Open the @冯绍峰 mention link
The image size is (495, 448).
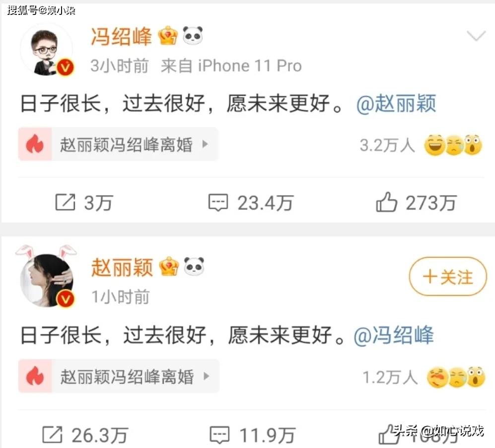(394, 335)
